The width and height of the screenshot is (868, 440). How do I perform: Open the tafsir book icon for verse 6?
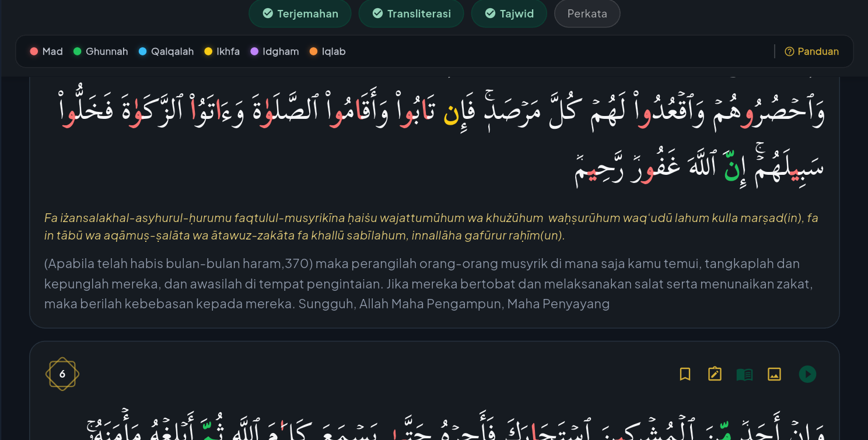[x=744, y=374]
